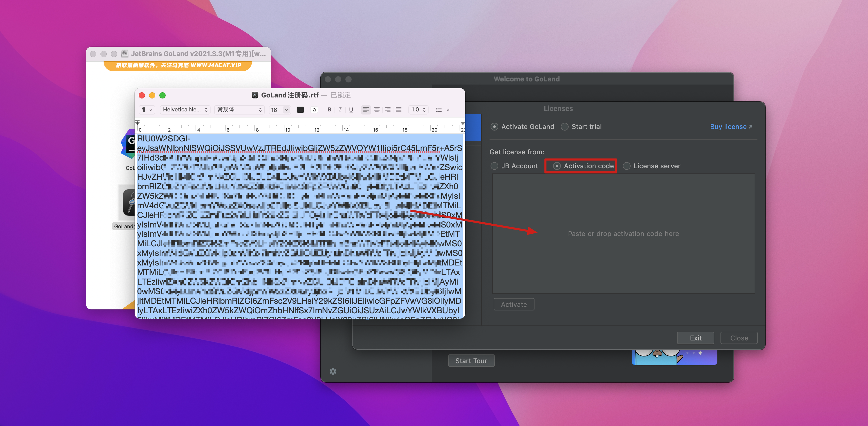Open the Buy license link
Screen dimensions: 868x426
pyautogui.click(x=731, y=127)
